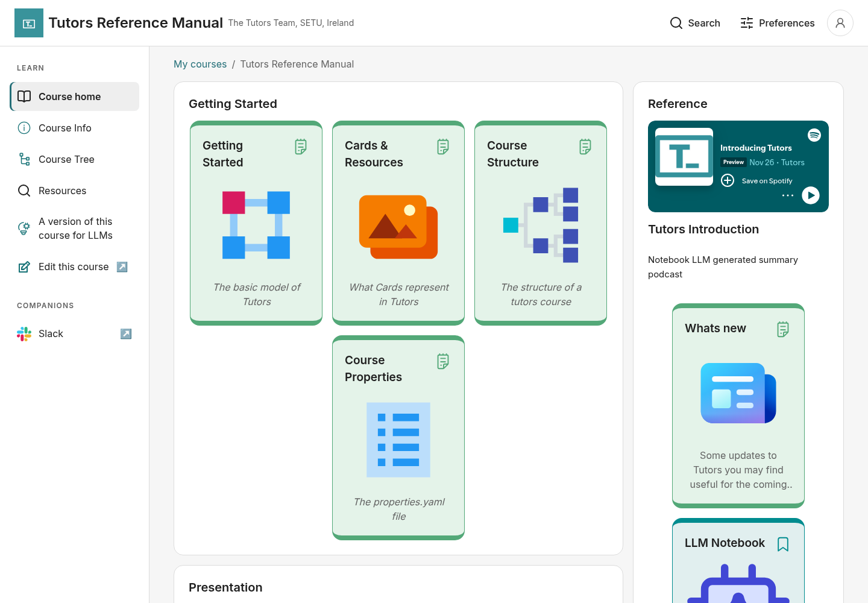This screenshot has width=868, height=603.
Task: Click external link arrow next to Slack
Action: tap(126, 333)
